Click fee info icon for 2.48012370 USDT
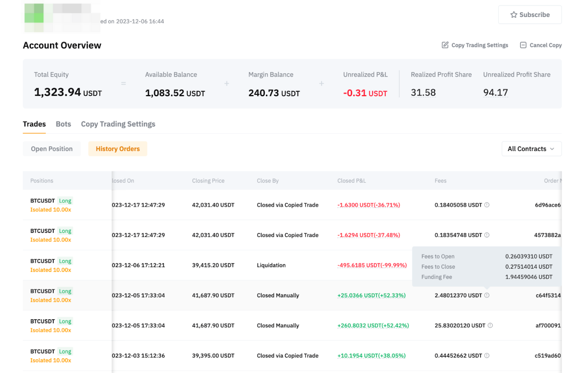 [487, 295]
